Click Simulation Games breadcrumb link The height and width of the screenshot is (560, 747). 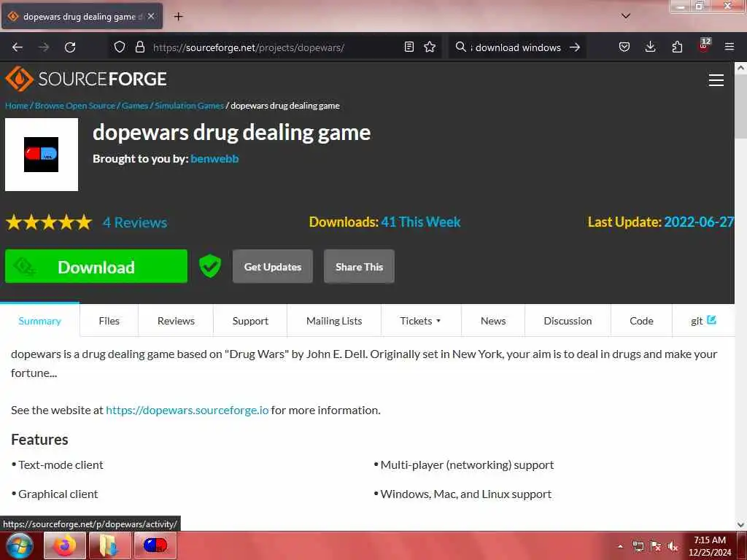pos(189,105)
